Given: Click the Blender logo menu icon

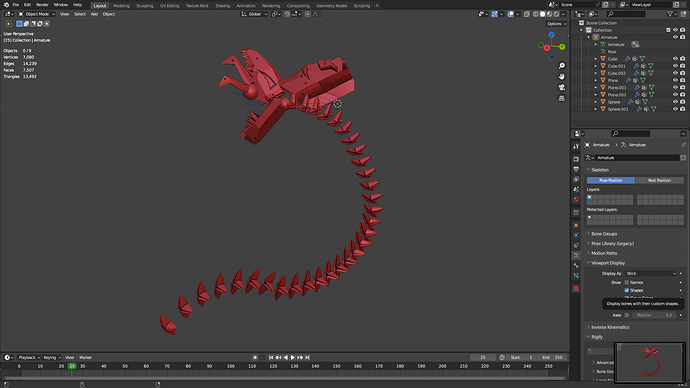Looking at the screenshot, I should point(6,5).
